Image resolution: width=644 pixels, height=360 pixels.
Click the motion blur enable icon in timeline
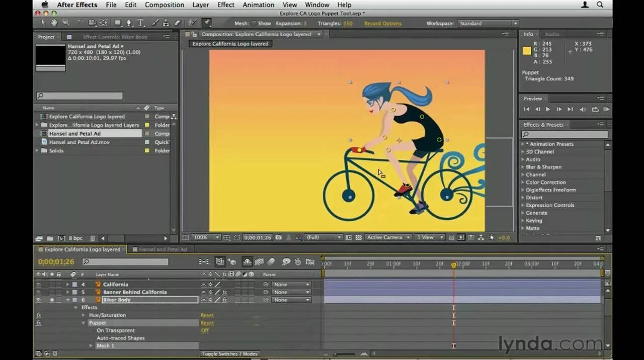point(271,261)
